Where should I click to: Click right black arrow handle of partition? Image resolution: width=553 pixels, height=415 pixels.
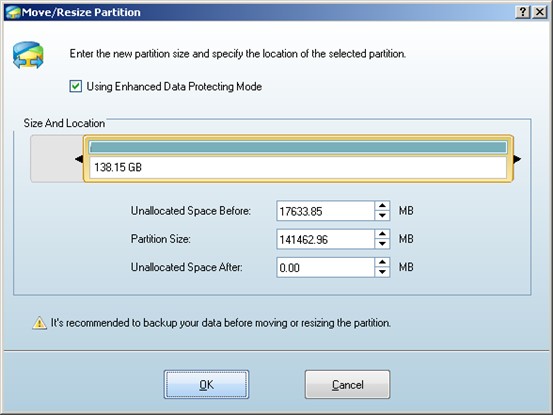517,159
